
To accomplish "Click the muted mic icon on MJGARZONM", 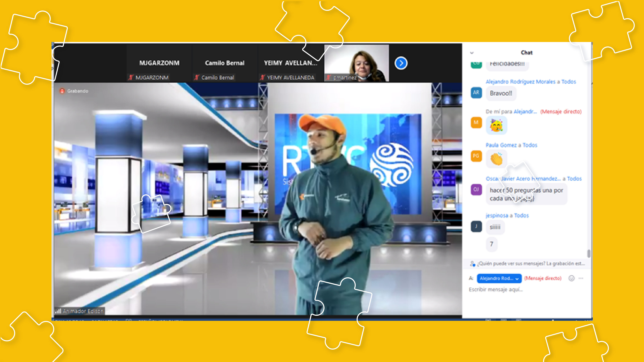I will pos(131,77).
